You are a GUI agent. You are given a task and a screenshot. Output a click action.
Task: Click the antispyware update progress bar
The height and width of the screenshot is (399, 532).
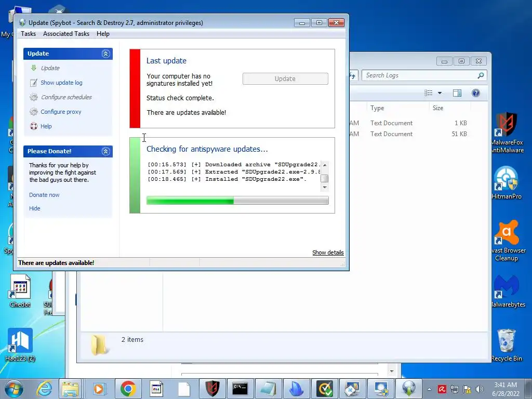237,200
